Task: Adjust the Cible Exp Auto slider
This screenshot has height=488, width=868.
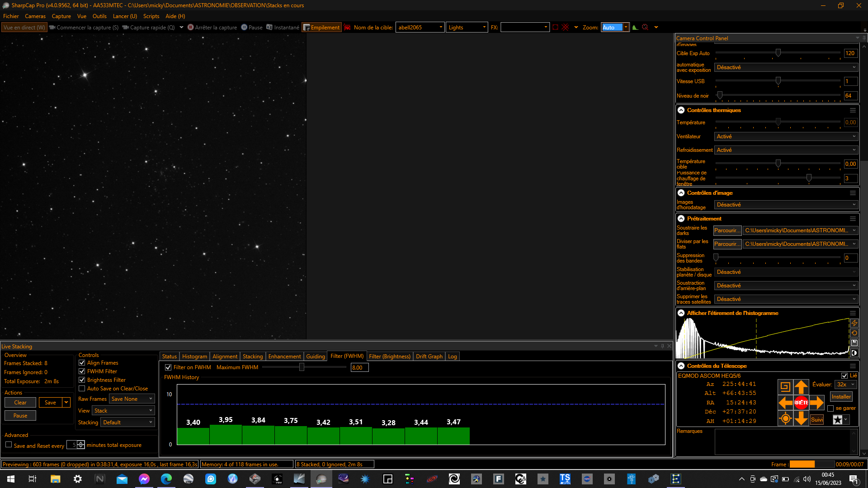Action: 778,53
